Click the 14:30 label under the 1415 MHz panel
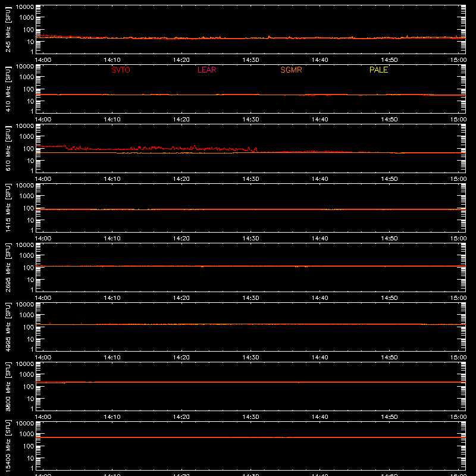476x476 pixels. coord(250,239)
